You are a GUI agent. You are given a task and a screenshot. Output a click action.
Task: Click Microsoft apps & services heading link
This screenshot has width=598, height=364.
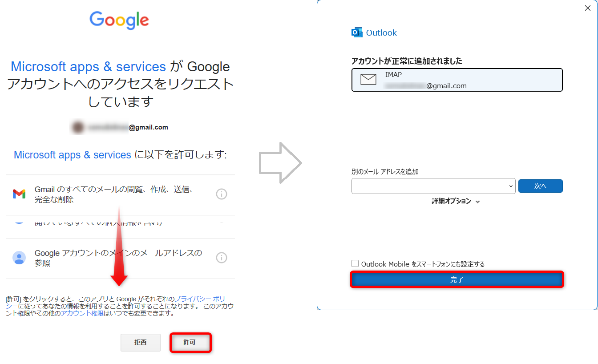click(x=88, y=67)
